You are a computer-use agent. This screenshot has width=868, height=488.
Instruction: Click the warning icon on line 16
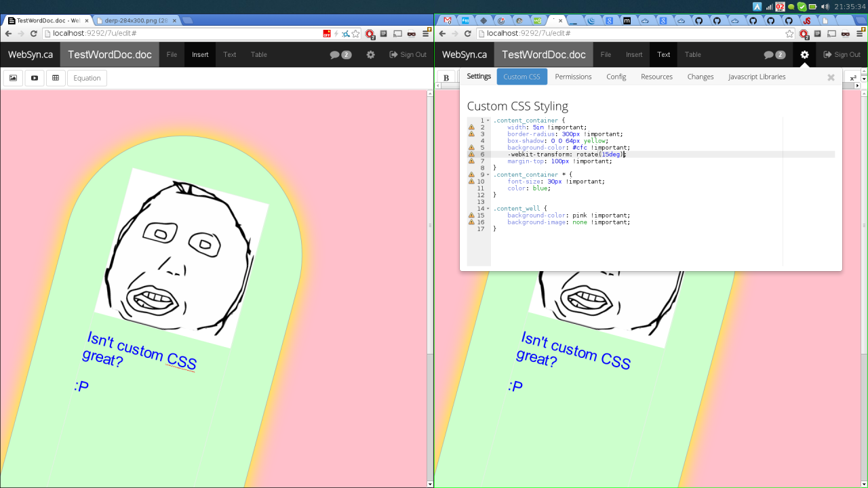click(x=471, y=222)
